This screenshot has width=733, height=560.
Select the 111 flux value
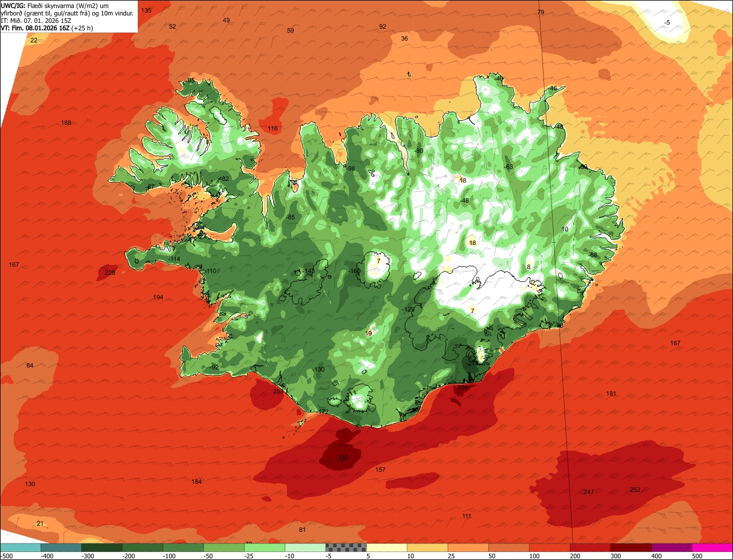point(467,516)
